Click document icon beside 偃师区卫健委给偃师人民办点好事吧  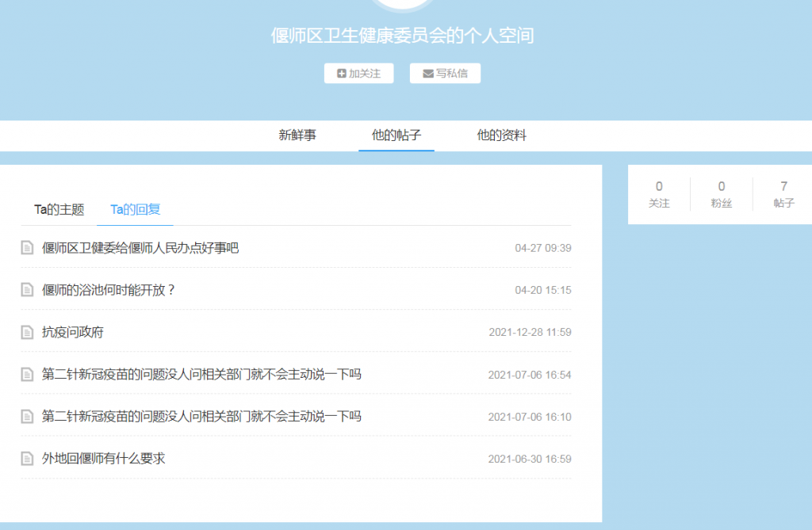coord(28,248)
